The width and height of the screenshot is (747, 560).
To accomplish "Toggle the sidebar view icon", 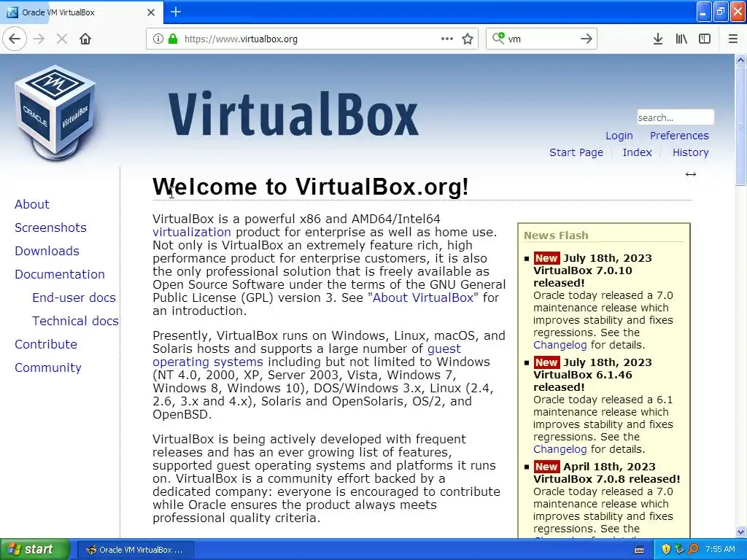I will click(705, 39).
